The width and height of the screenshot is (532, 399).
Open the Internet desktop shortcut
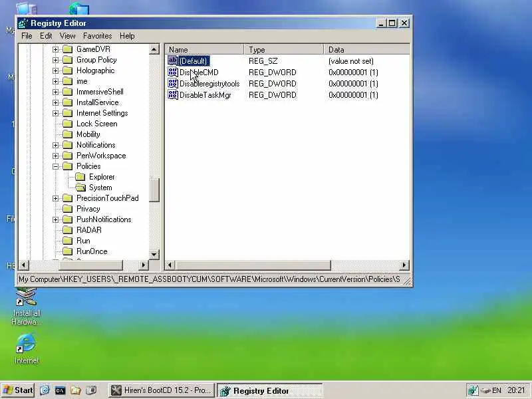26,348
